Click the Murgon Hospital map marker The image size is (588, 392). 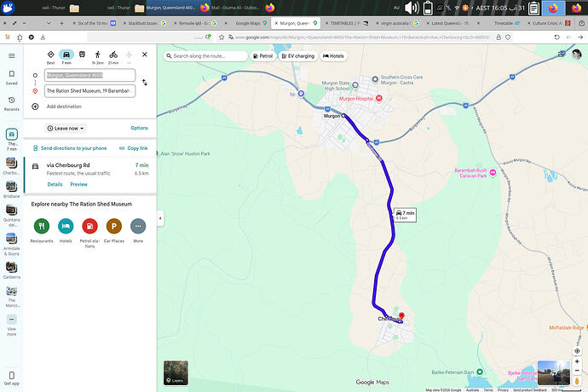point(379,98)
